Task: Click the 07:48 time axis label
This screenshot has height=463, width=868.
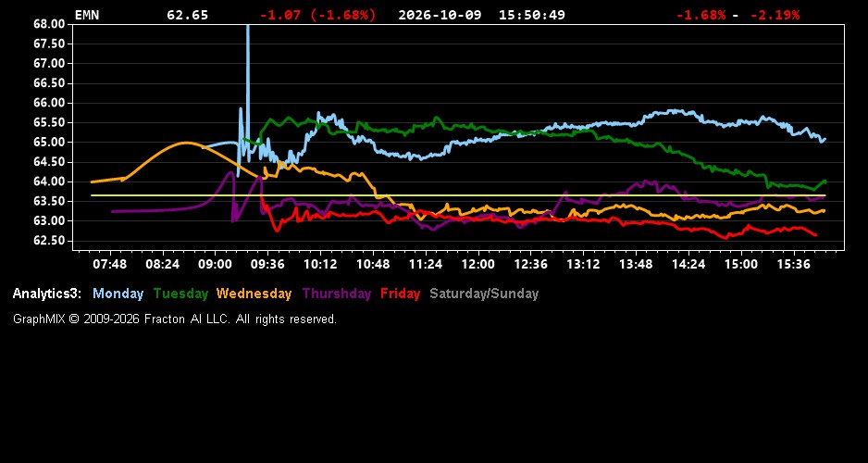Action: pyautogui.click(x=109, y=264)
